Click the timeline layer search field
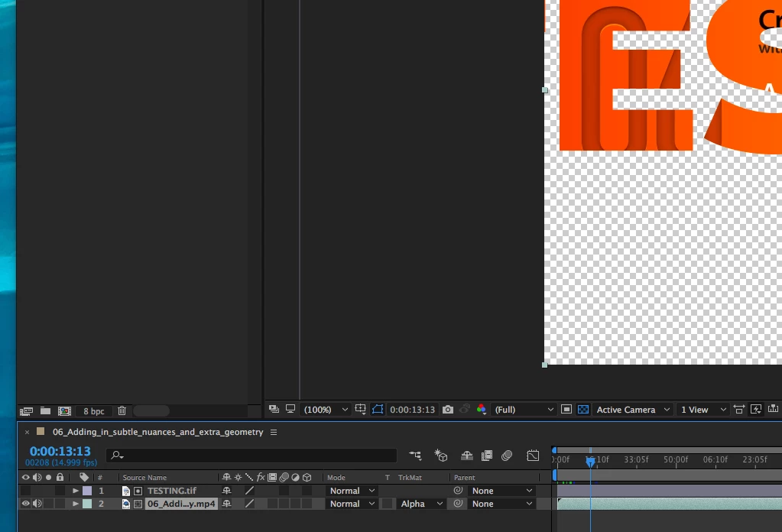The image size is (782, 532). [x=251, y=455]
